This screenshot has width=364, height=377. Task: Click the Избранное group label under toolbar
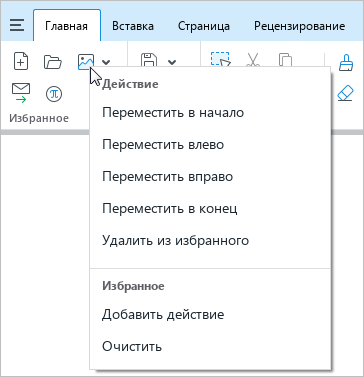point(39,118)
